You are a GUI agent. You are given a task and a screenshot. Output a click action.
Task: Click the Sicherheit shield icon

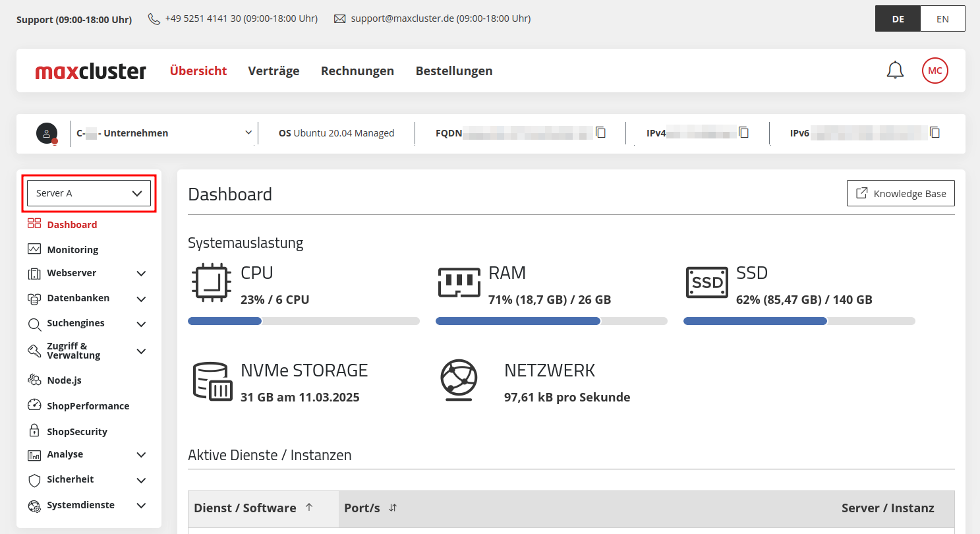(x=34, y=480)
